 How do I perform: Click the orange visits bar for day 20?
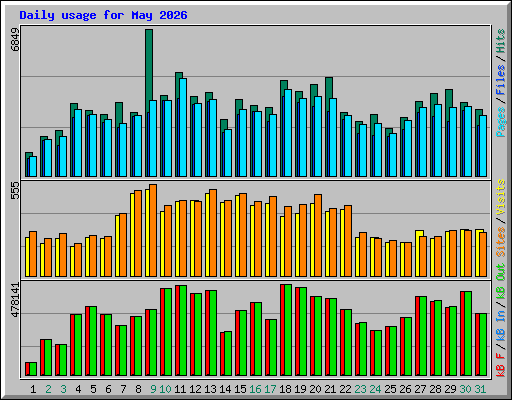[x=318, y=235]
